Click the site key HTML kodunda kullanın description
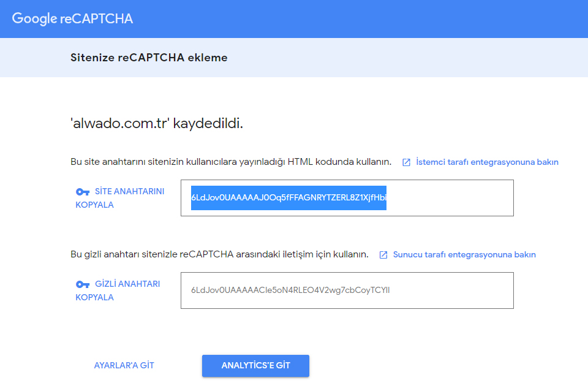Image resolution: width=588 pixels, height=391 pixels. click(231, 162)
